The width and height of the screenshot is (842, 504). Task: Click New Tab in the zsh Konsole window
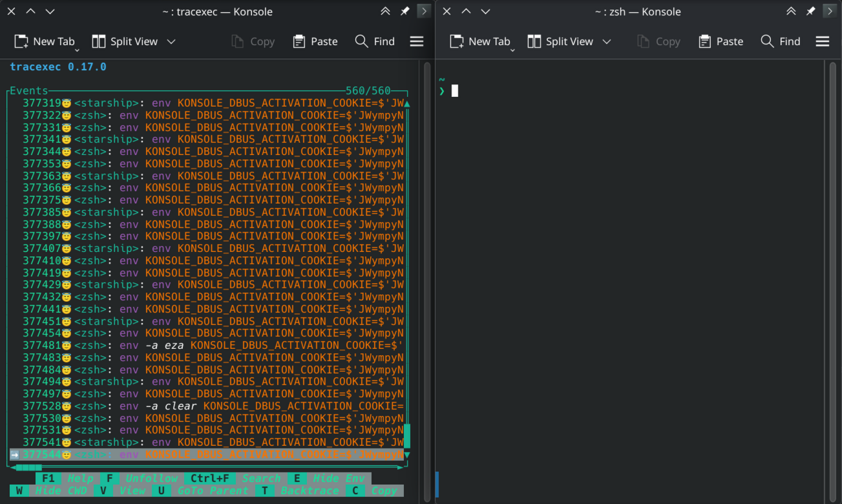tap(479, 41)
